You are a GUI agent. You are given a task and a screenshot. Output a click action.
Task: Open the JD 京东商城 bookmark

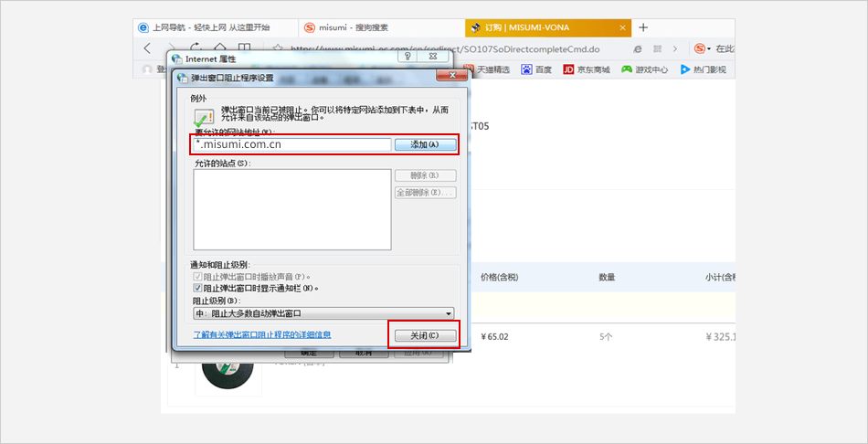click(568, 69)
